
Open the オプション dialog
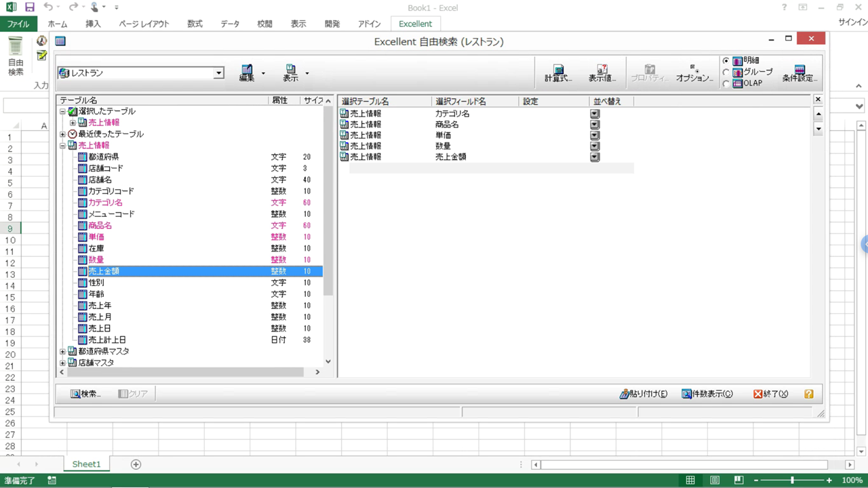tap(693, 73)
